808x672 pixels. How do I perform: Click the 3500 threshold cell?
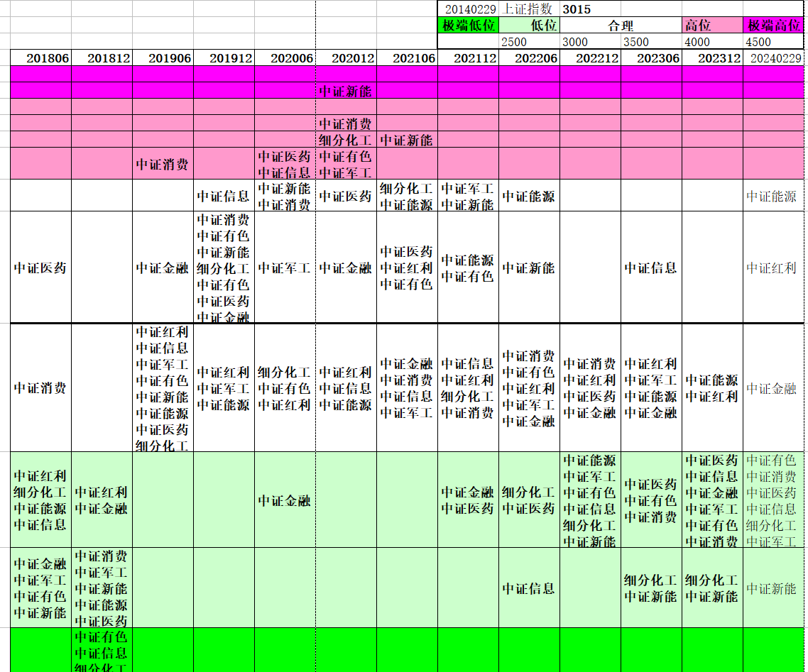click(x=651, y=42)
